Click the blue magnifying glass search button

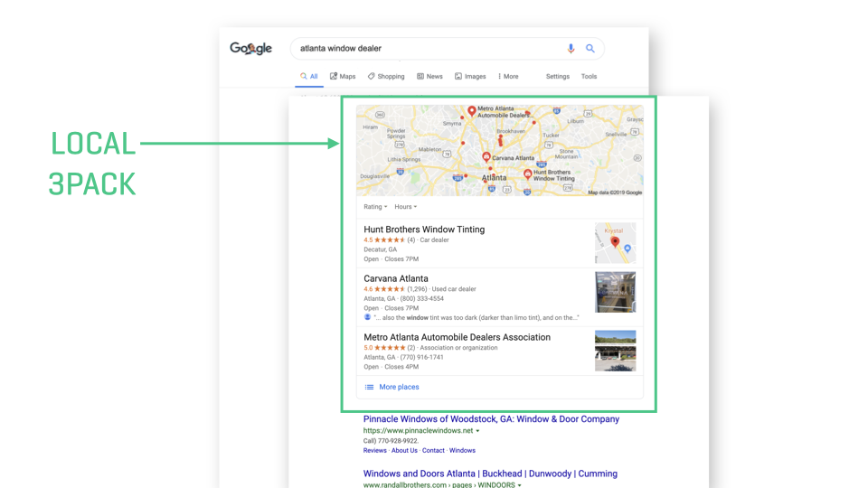[x=590, y=49]
